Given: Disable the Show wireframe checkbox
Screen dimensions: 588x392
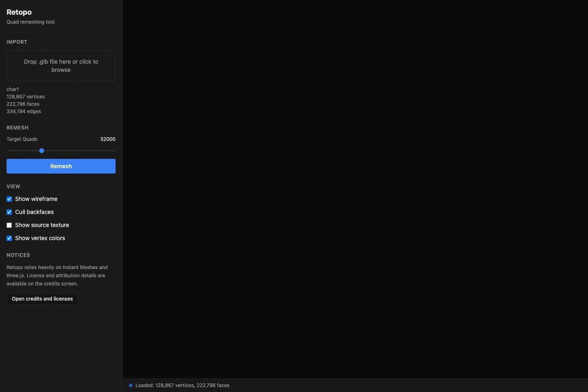Looking at the screenshot, I should coord(9,199).
